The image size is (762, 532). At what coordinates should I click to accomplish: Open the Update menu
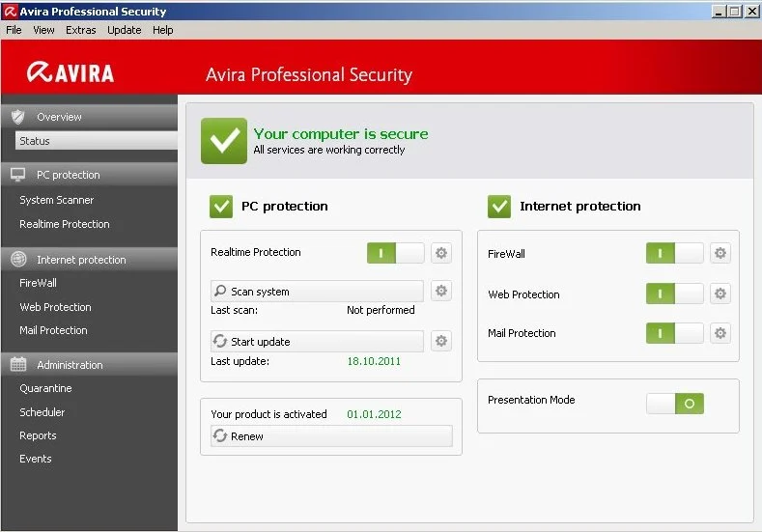point(124,30)
